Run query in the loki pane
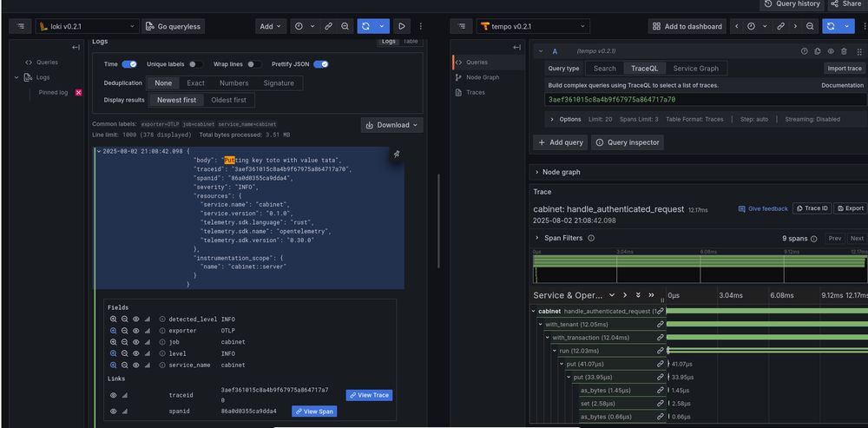Screen dimensions: 868x428 [x=366, y=26]
